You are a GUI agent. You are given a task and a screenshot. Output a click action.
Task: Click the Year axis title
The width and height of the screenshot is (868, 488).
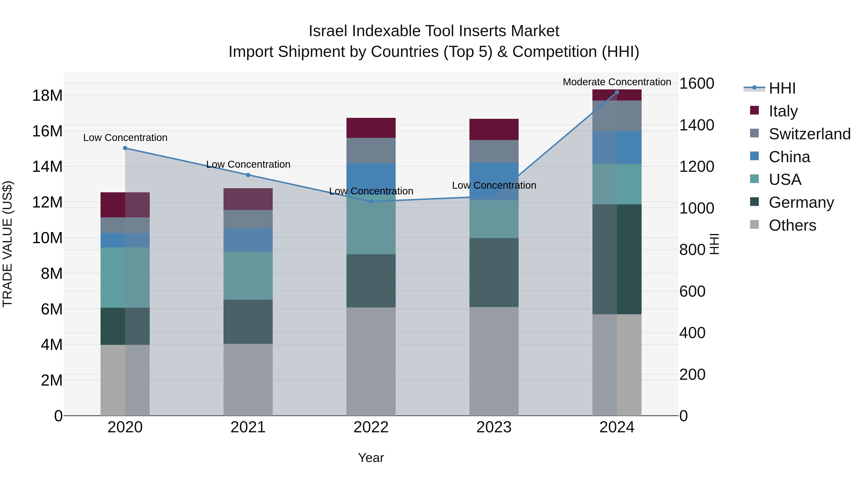pos(371,458)
